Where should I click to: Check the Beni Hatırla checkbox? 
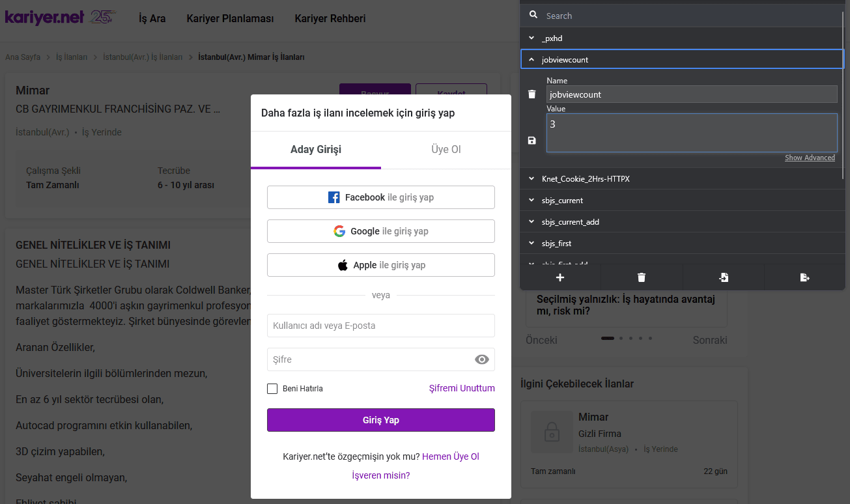coord(272,389)
